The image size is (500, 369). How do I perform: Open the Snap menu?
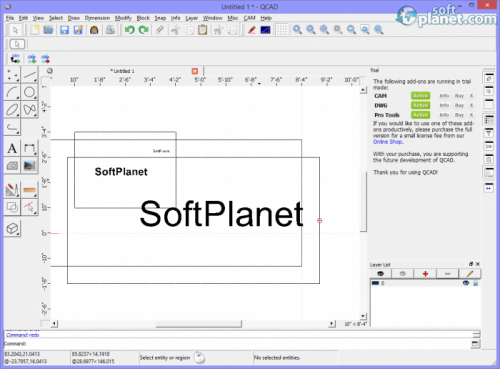(x=160, y=18)
